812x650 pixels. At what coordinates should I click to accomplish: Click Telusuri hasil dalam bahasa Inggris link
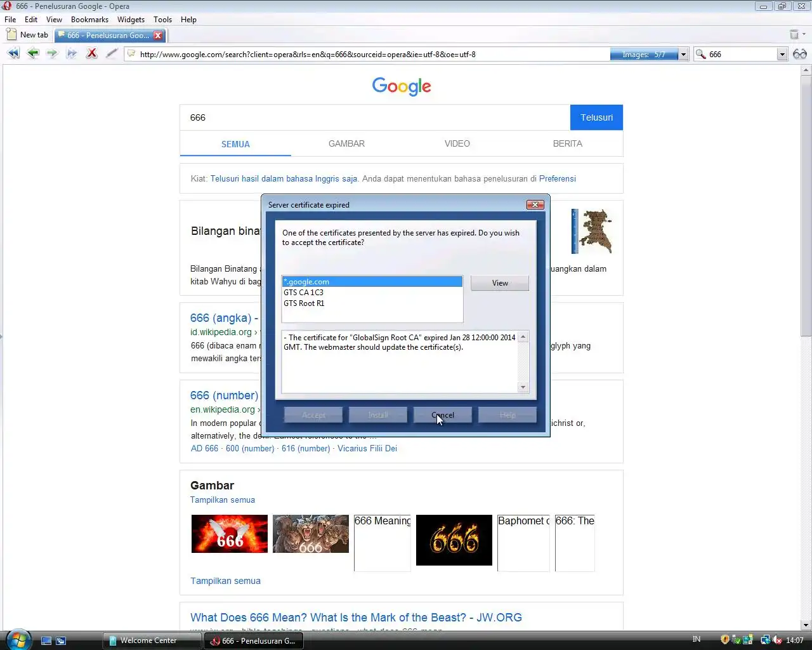(284, 178)
